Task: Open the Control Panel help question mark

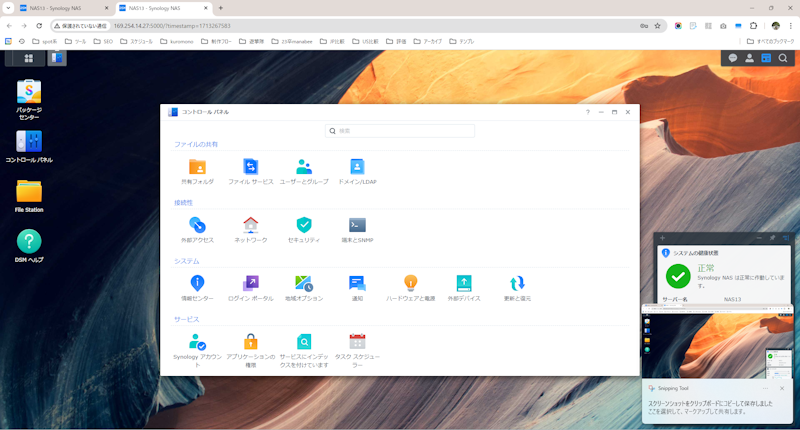Action: (588, 112)
